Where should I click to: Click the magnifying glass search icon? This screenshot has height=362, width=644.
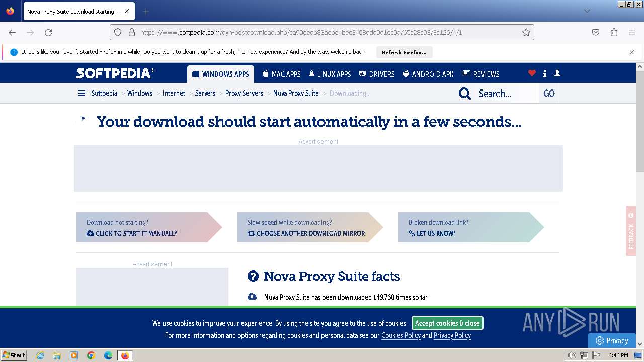[x=465, y=94]
